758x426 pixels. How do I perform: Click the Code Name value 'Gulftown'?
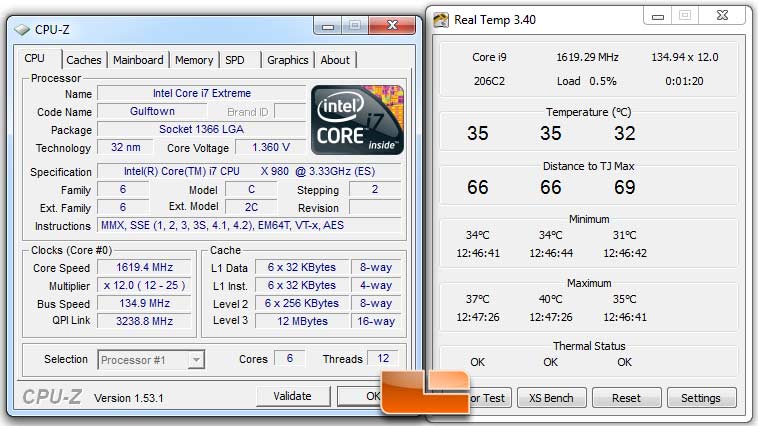[x=152, y=111]
